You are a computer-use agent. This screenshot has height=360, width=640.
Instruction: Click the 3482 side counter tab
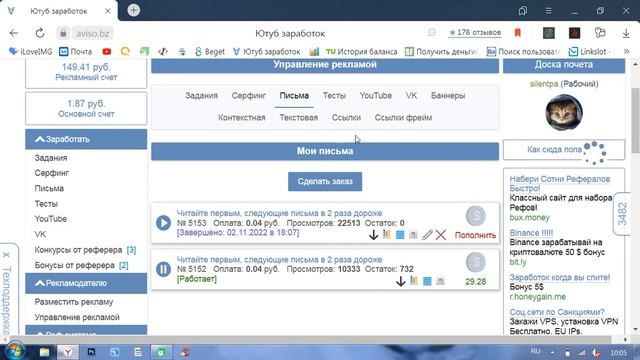(x=622, y=213)
